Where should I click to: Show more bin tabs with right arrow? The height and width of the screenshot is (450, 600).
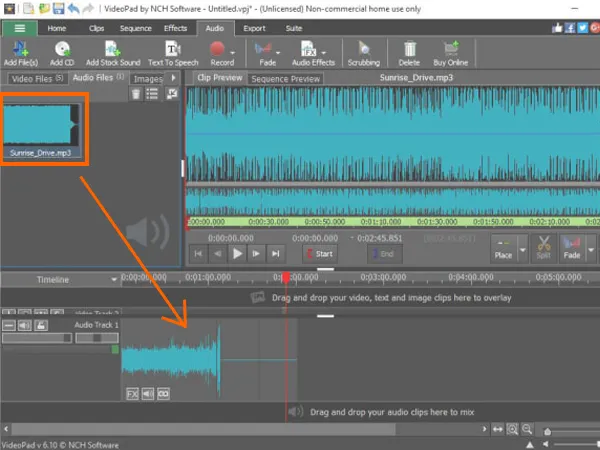(173, 78)
